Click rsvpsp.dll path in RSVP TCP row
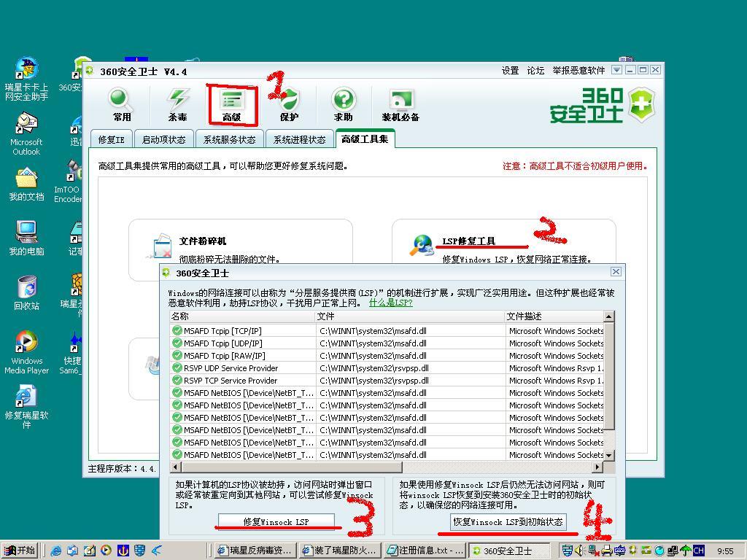 pyautogui.click(x=374, y=380)
